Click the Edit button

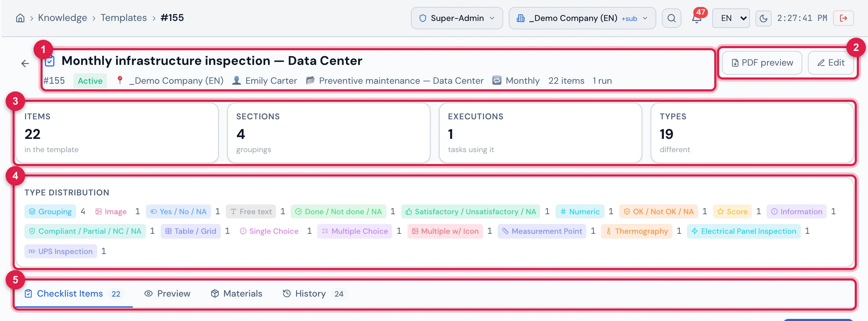click(x=831, y=63)
